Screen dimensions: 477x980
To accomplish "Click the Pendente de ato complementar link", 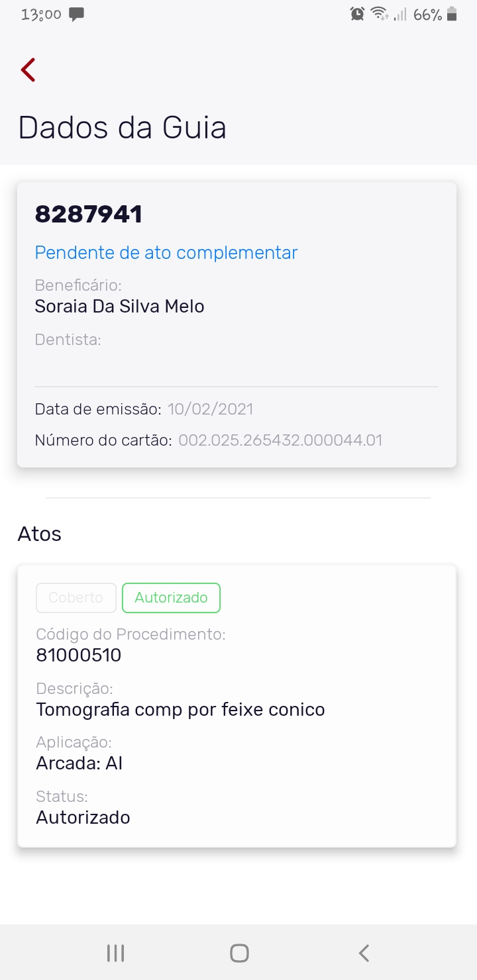I will (166, 252).
